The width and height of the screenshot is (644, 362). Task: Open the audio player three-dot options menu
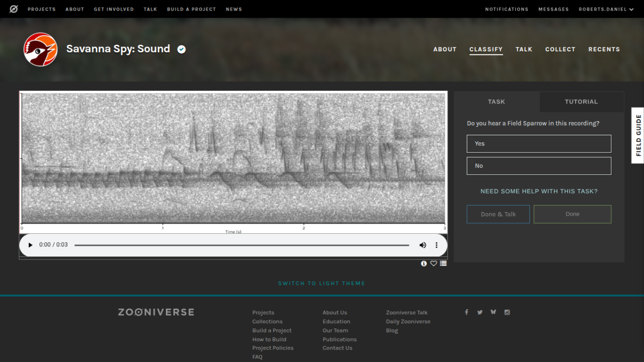(x=436, y=245)
